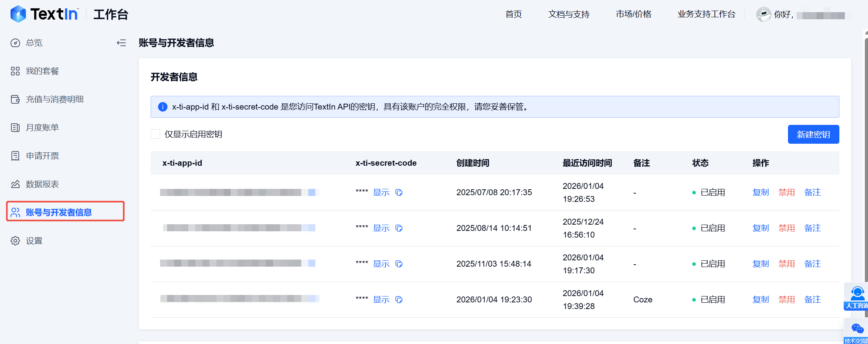
Task: Show secret code for first key
Action: point(381,192)
